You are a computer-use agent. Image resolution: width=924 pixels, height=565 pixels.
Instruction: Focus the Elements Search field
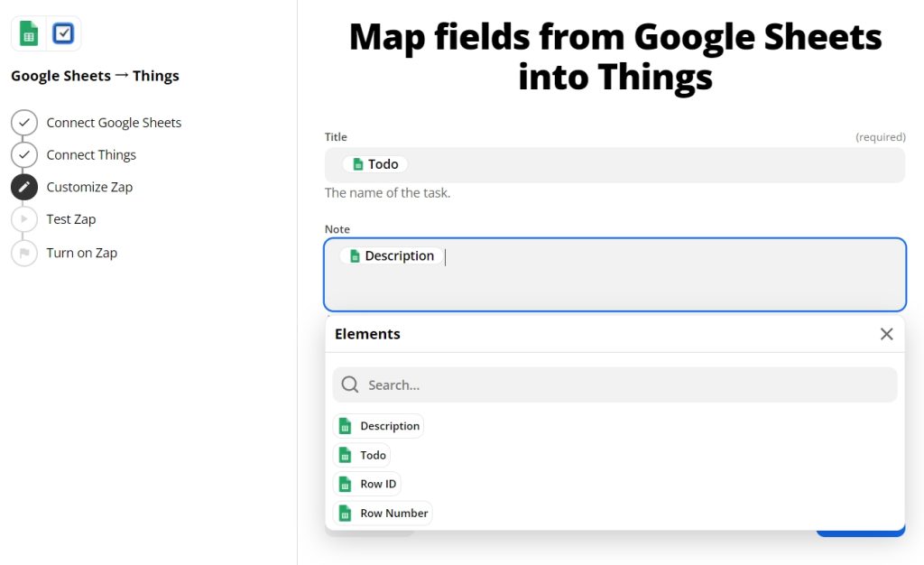pos(614,384)
